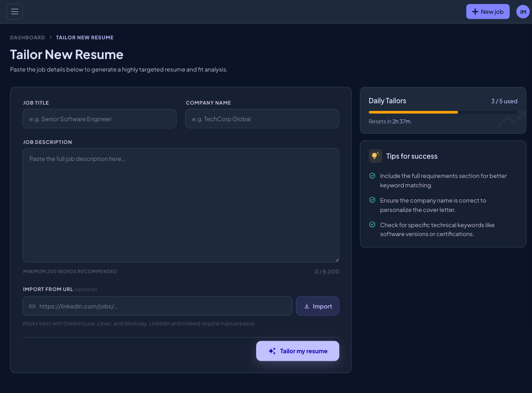Click the Tailor New Resume breadcrumb
Screen dimensions: 532x393
[85, 38]
